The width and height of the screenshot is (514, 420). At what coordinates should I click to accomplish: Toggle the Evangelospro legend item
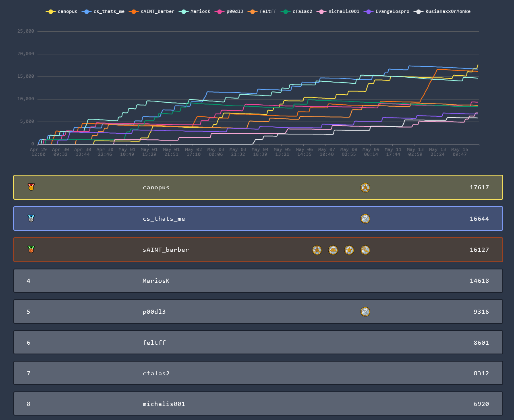pos(387,12)
